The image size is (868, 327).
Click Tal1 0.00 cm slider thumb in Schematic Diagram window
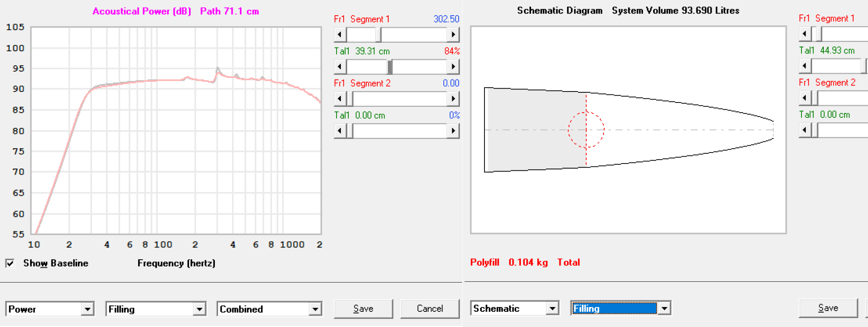(815, 130)
